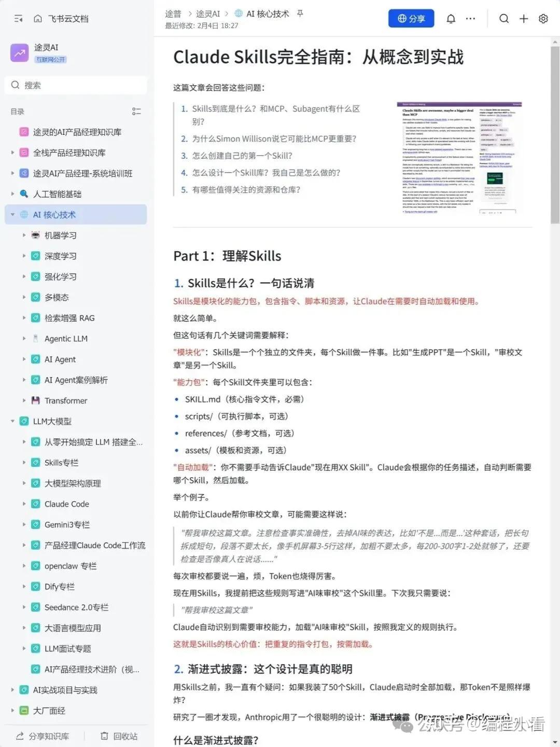Open the 大语言模型应用 page

(x=73, y=628)
